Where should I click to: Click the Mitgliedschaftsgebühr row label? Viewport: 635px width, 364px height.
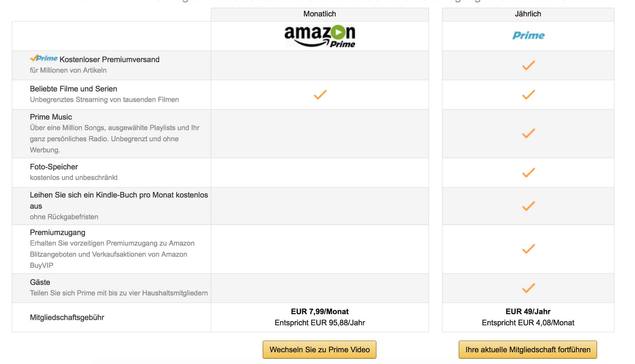tap(67, 317)
